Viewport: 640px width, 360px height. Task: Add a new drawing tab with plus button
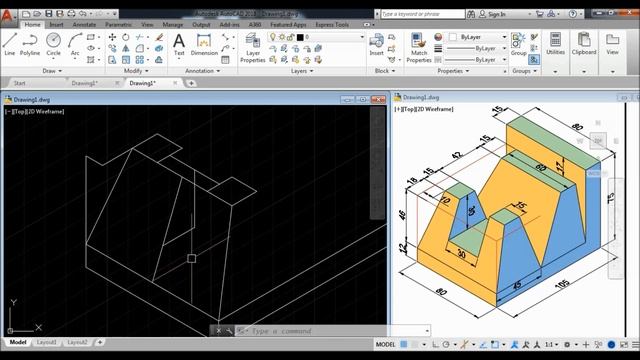[191, 83]
